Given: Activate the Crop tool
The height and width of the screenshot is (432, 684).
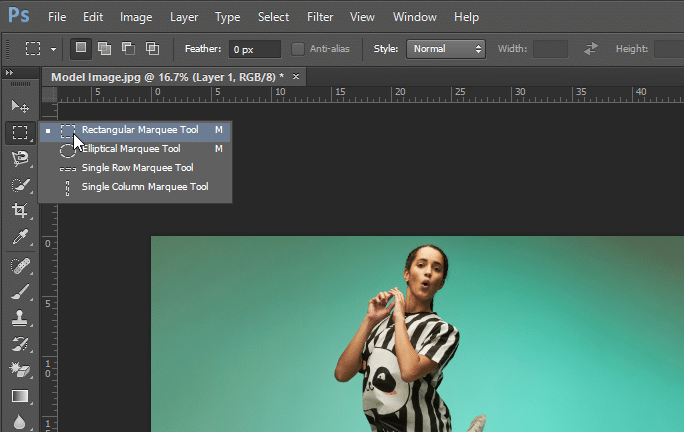Looking at the screenshot, I should [19, 211].
